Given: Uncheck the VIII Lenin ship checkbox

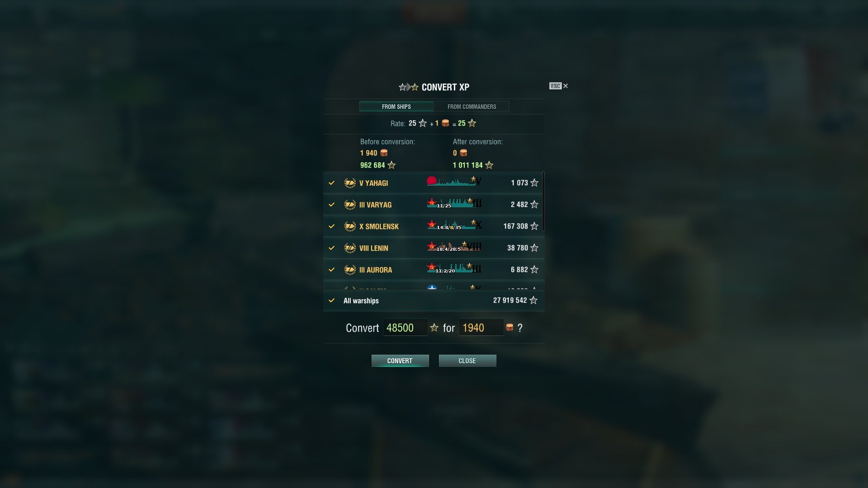Looking at the screenshot, I should click(331, 248).
